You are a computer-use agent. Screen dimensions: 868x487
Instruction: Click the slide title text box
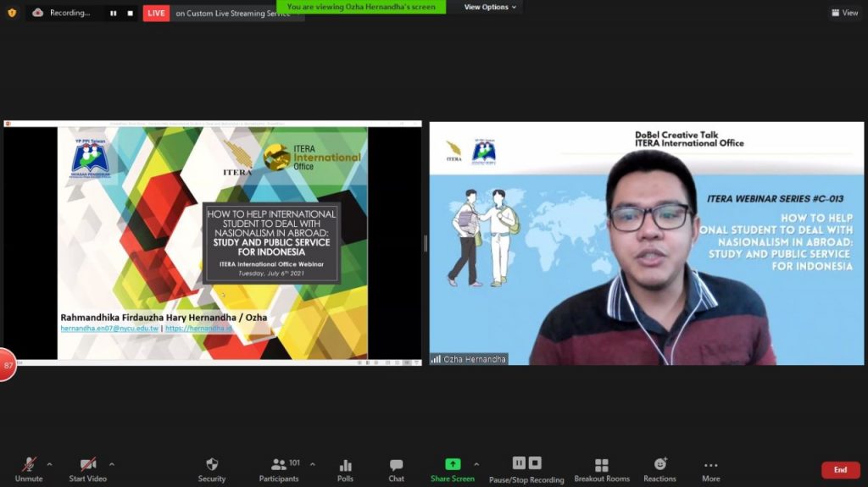(271, 243)
